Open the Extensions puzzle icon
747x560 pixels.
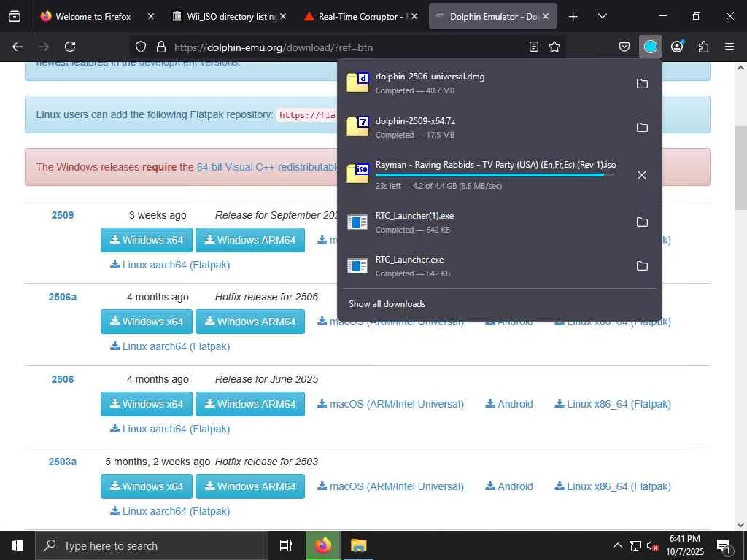pos(703,47)
